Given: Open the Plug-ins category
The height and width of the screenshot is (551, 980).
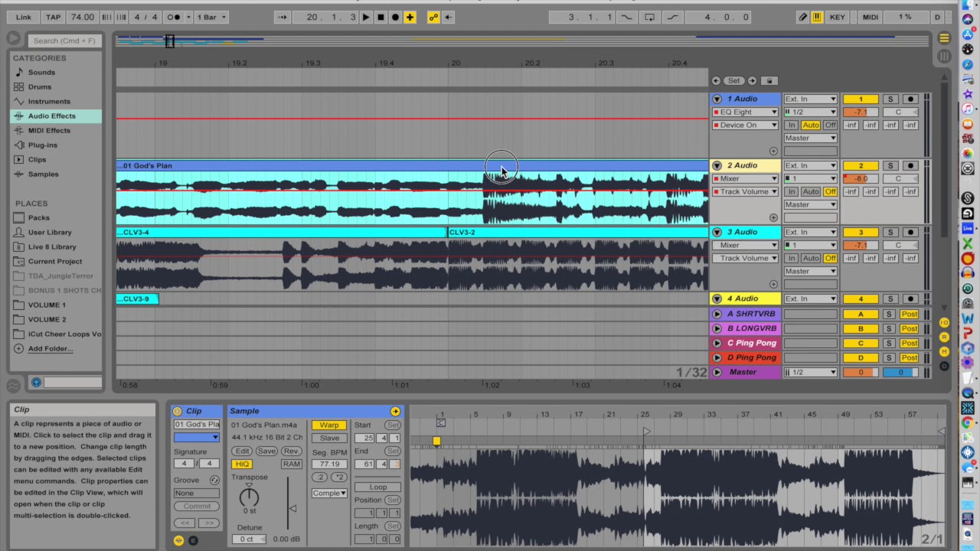Looking at the screenshot, I should click(42, 145).
